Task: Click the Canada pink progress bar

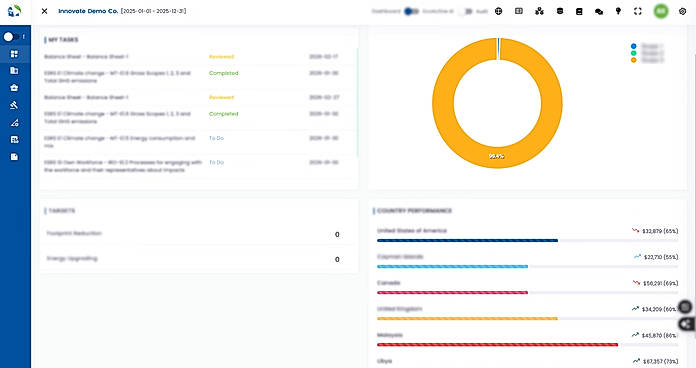Action: (452, 293)
